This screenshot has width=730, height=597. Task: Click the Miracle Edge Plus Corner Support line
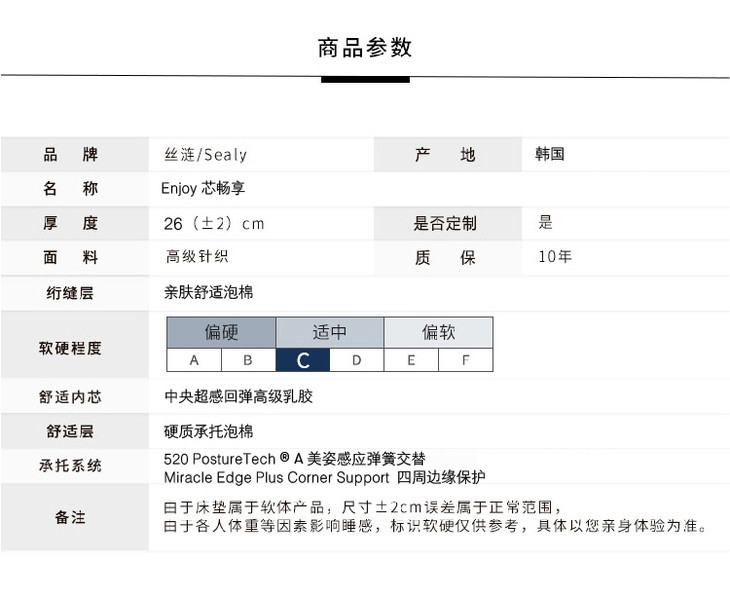click(x=323, y=477)
